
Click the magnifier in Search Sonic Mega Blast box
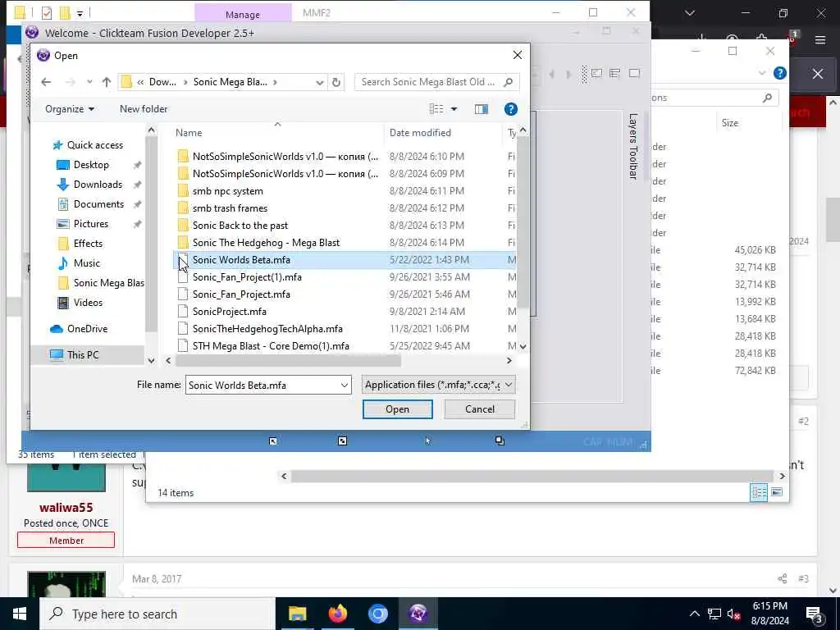point(509,82)
